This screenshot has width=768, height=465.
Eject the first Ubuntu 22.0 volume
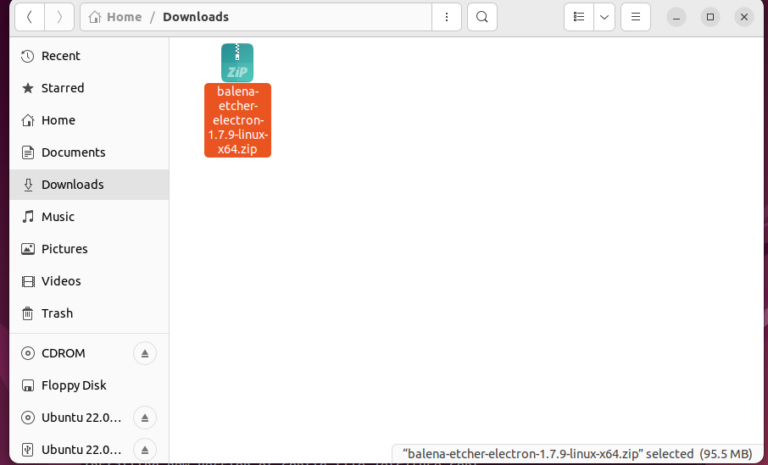pos(145,417)
